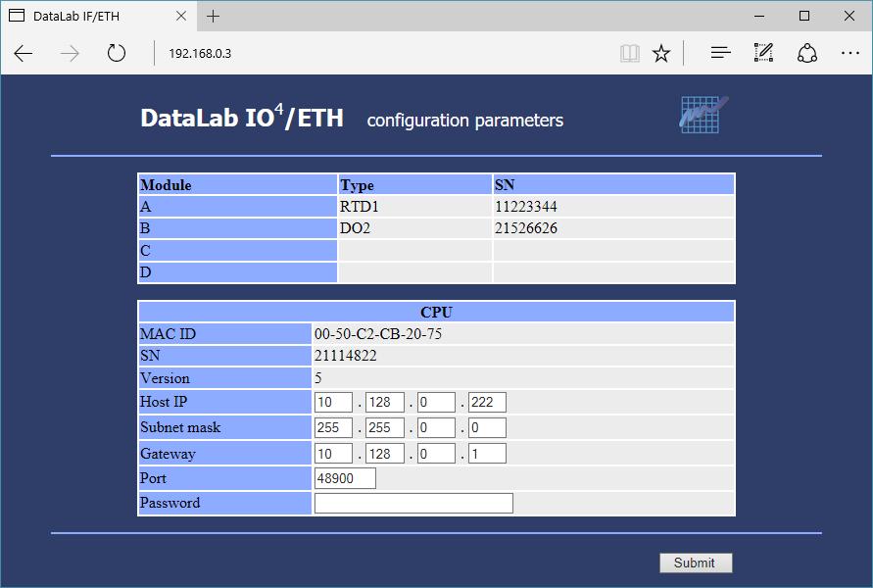Go back with the browser back arrow
The image size is (873, 588).
24,54
